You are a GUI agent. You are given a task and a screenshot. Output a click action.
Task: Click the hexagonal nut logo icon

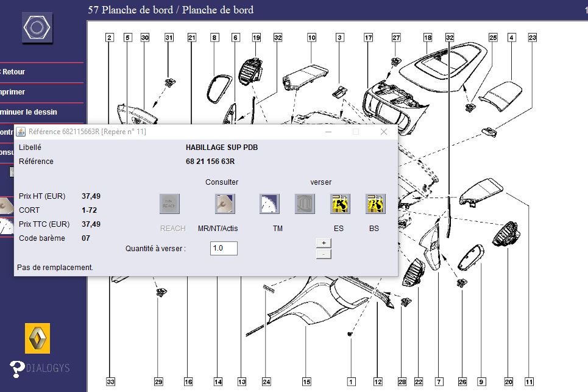[38, 27]
